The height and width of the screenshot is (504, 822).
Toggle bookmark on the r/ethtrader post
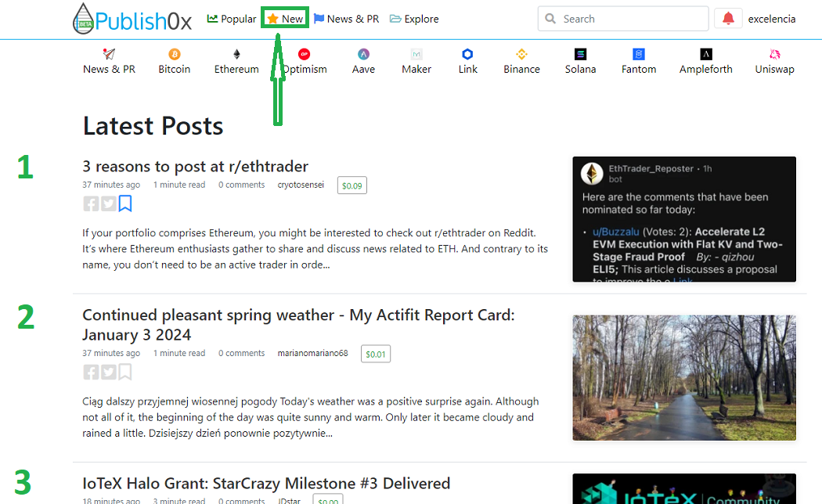(125, 203)
